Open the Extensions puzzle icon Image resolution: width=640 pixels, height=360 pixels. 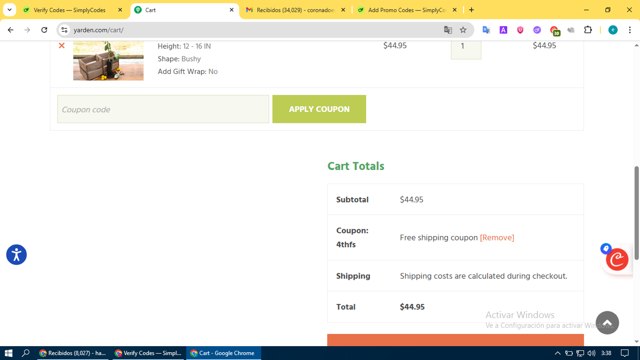(x=588, y=30)
